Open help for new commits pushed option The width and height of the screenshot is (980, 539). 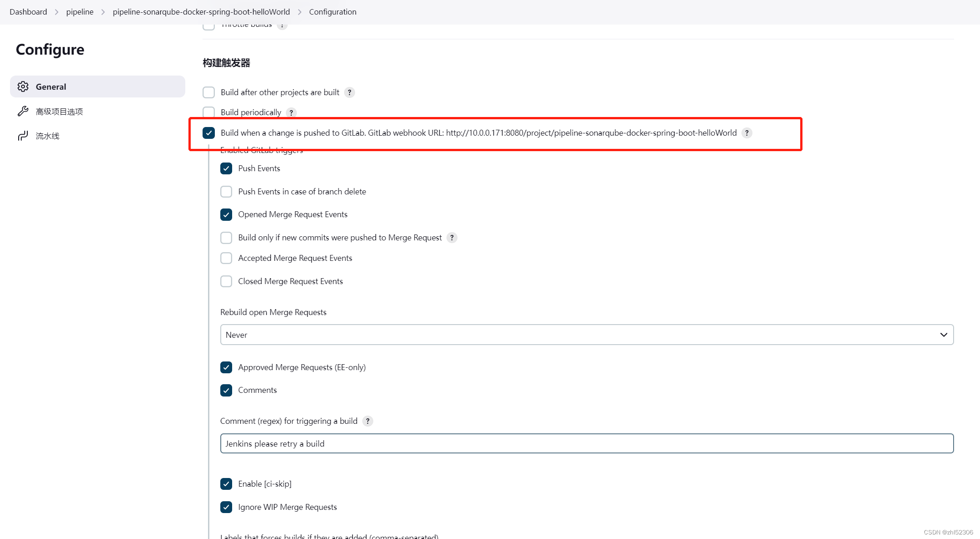[452, 238]
